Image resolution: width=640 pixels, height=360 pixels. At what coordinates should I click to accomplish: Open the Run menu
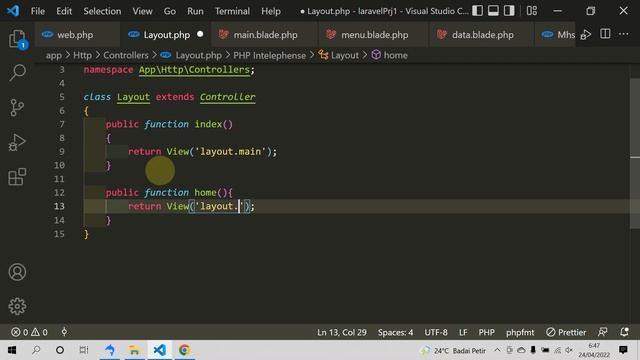[195, 11]
